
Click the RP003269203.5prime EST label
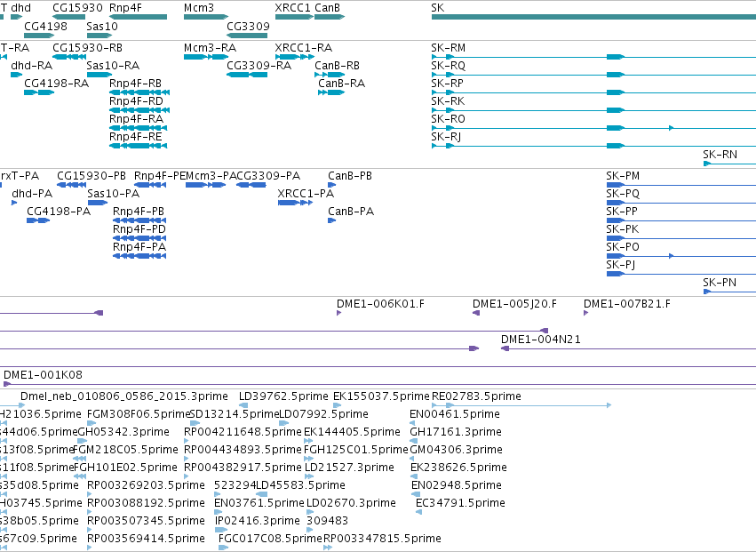[146, 485]
